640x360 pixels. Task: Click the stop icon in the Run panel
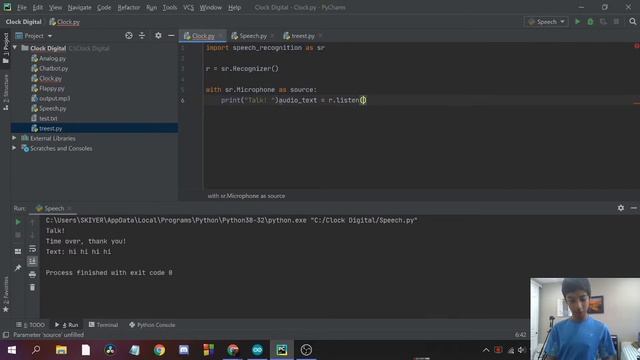[18, 235]
